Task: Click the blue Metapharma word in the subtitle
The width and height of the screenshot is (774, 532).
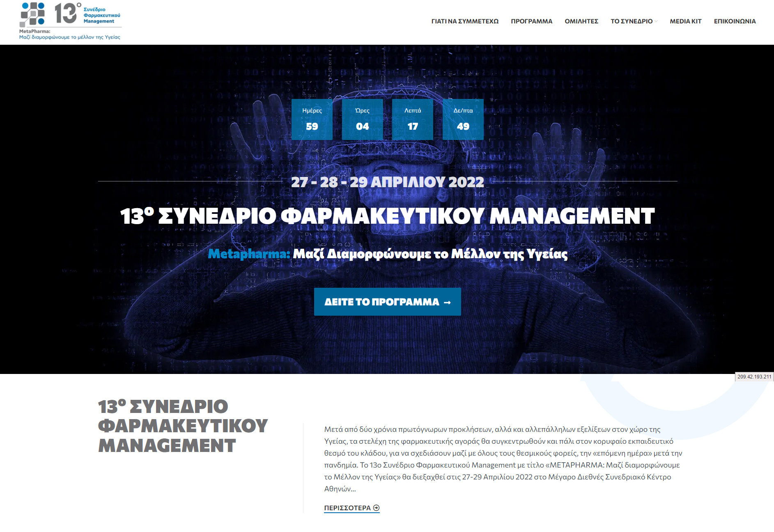Action: click(249, 254)
